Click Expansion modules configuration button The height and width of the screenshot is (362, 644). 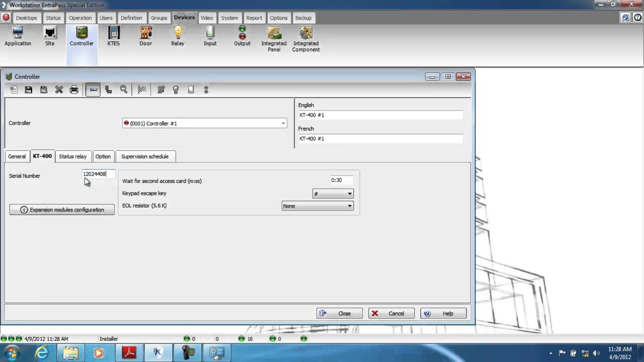62,210
